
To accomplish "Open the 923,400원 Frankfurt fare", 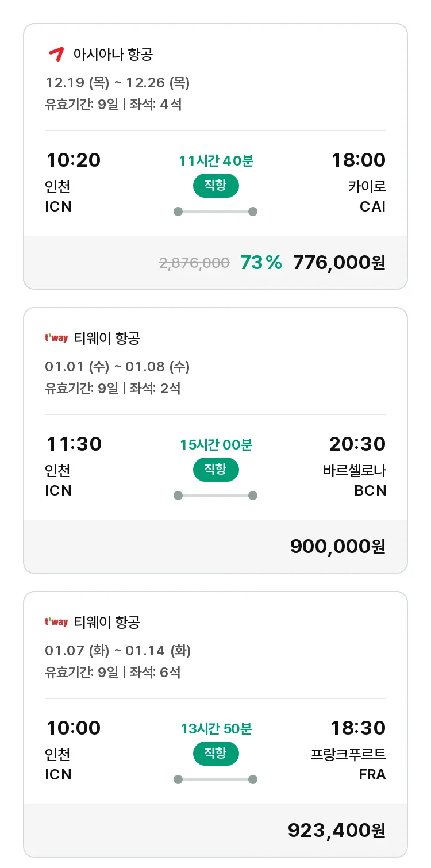I will (x=337, y=830).
